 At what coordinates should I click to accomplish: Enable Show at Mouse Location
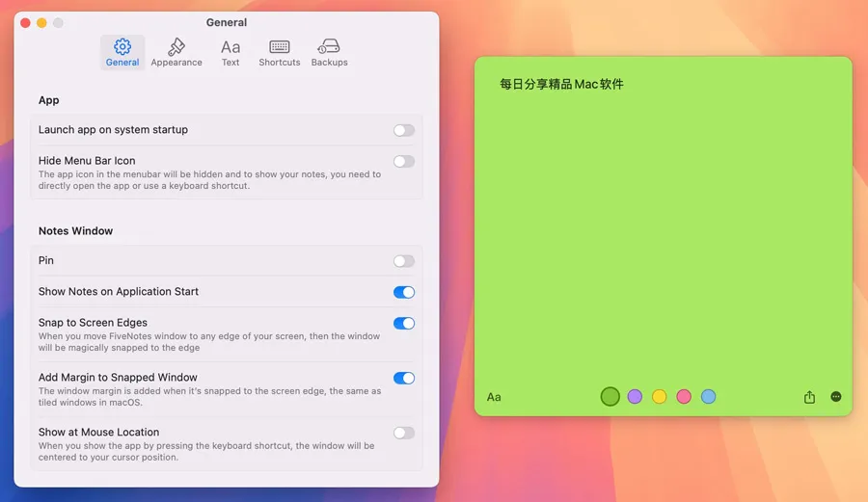(x=404, y=433)
